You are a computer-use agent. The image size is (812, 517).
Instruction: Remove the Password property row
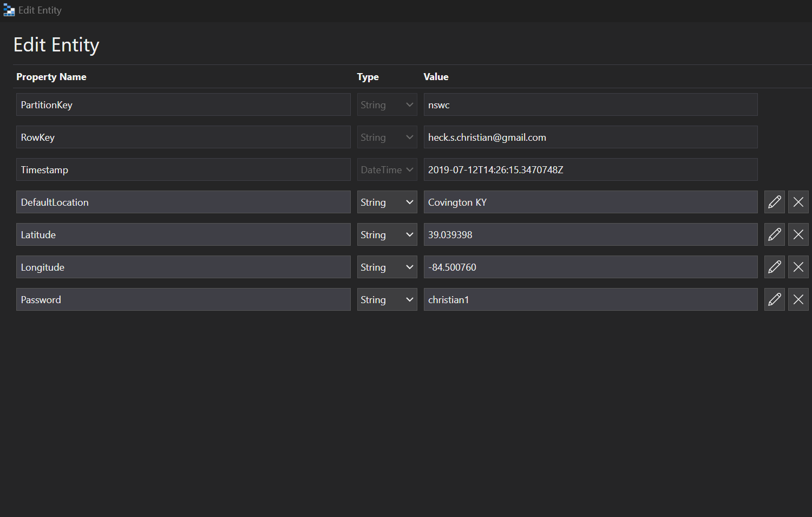[798, 299]
